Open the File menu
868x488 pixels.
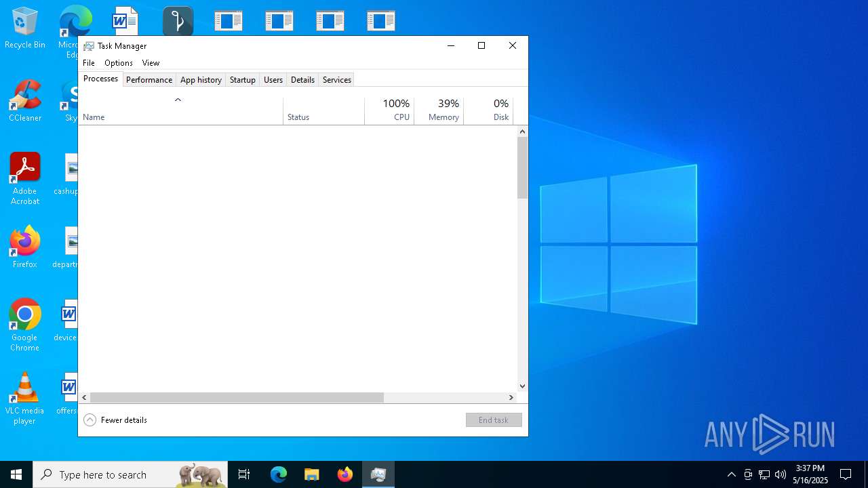tap(89, 63)
